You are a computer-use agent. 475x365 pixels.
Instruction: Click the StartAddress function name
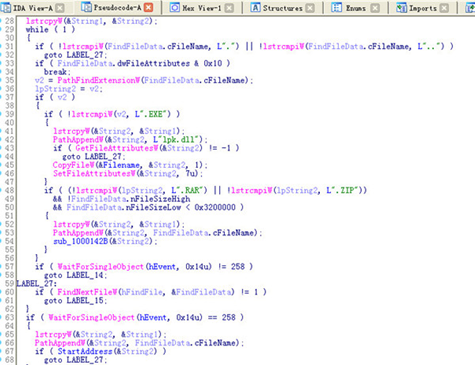[x=85, y=351]
